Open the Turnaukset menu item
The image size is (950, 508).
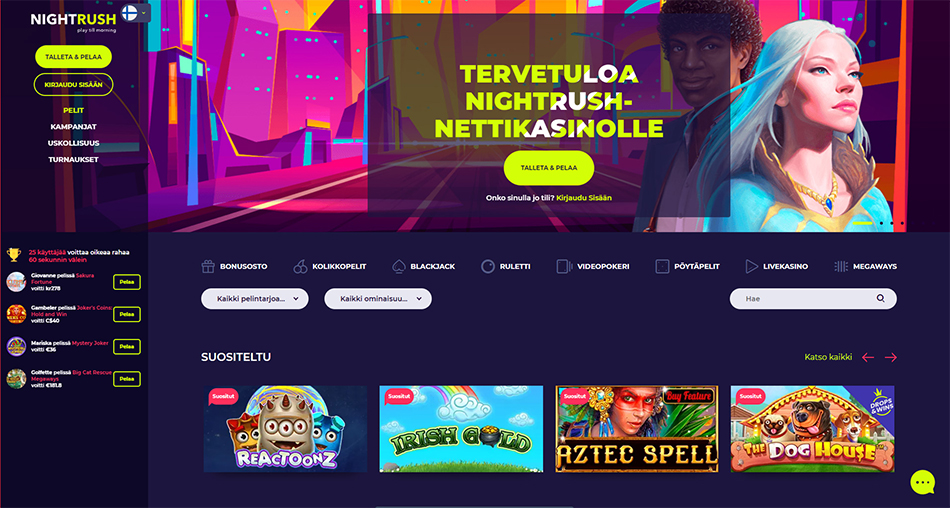point(73,159)
